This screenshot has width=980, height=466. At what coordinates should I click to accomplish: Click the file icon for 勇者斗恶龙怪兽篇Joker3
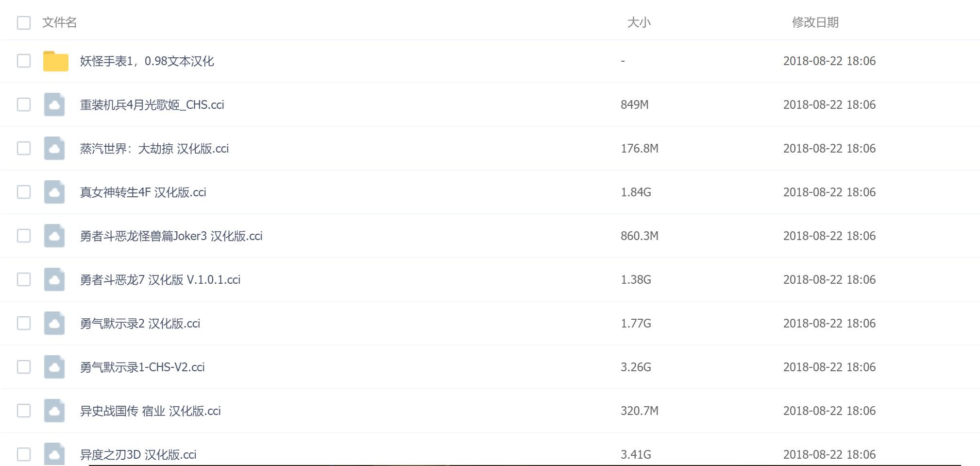click(54, 236)
